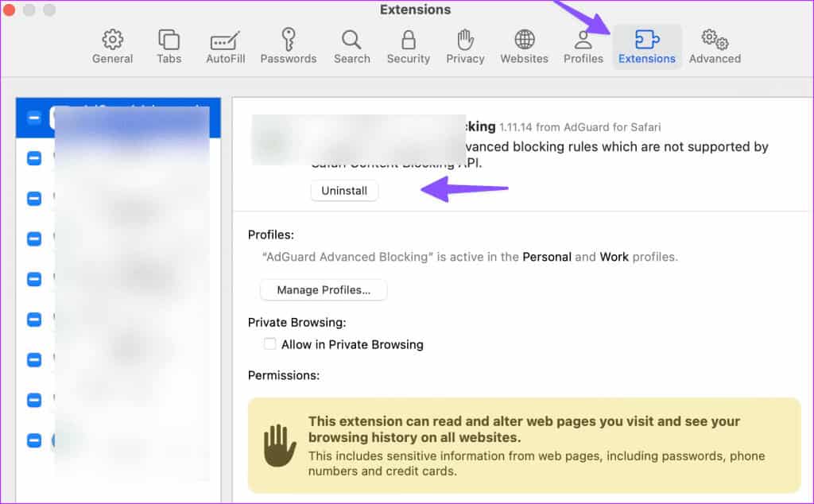The width and height of the screenshot is (814, 504).
Task: Open the Profiles pane
Action: [583, 47]
